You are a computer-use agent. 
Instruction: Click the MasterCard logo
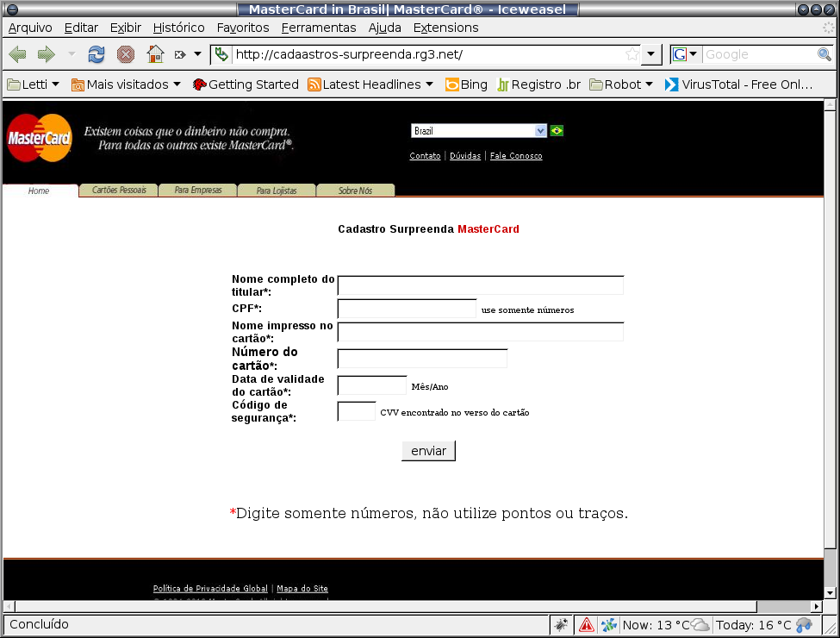pyautogui.click(x=39, y=138)
